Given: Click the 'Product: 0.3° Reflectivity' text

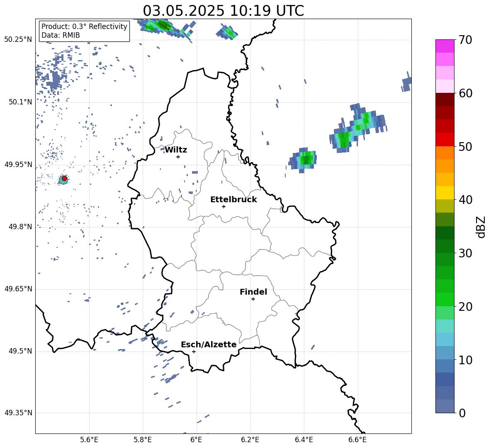Looking at the screenshot, I should click(x=84, y=26).
